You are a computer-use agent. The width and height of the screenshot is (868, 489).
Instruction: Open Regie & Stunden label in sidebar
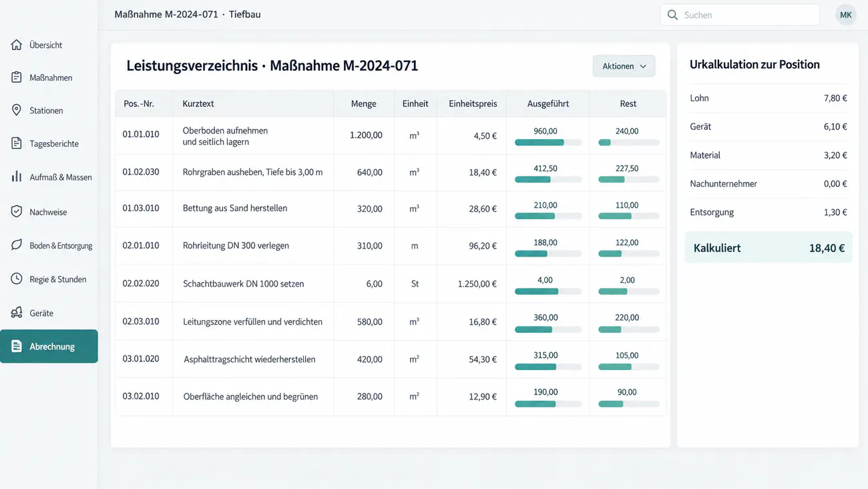coord(58,279)
